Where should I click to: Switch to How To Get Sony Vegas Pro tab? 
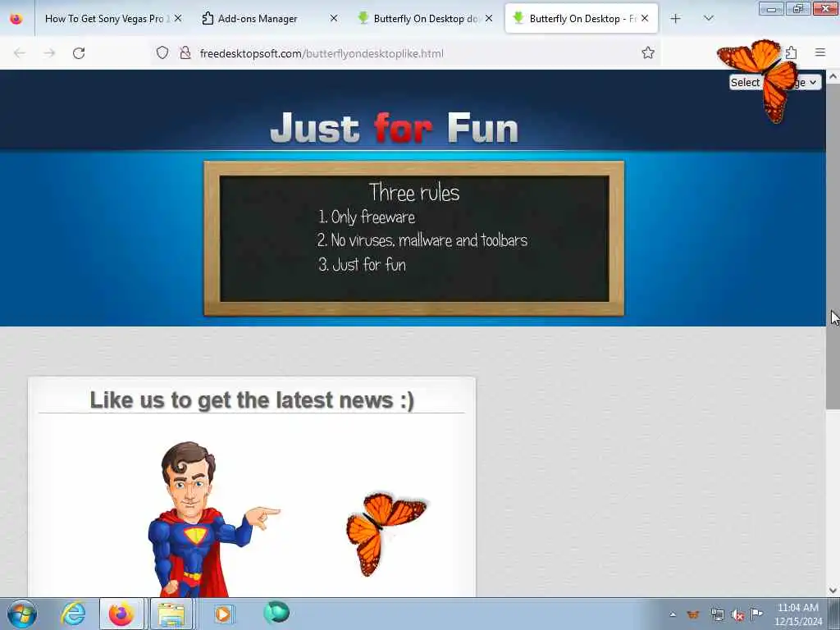pos(104,19)
